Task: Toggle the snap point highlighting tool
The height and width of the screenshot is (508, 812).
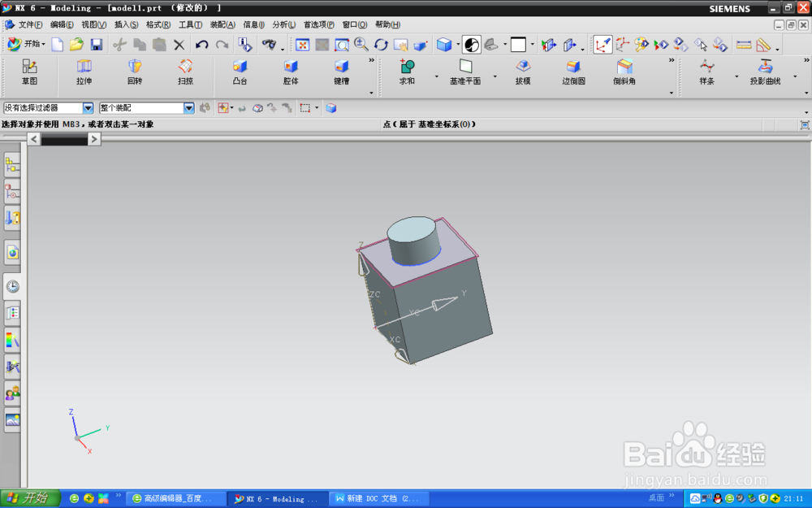Action: pyautogui.click(x=222, y=107)
